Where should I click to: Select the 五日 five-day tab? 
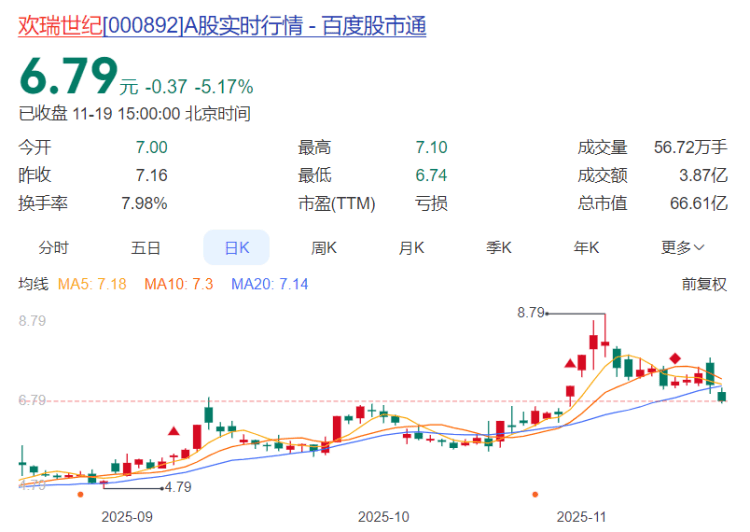145,247
